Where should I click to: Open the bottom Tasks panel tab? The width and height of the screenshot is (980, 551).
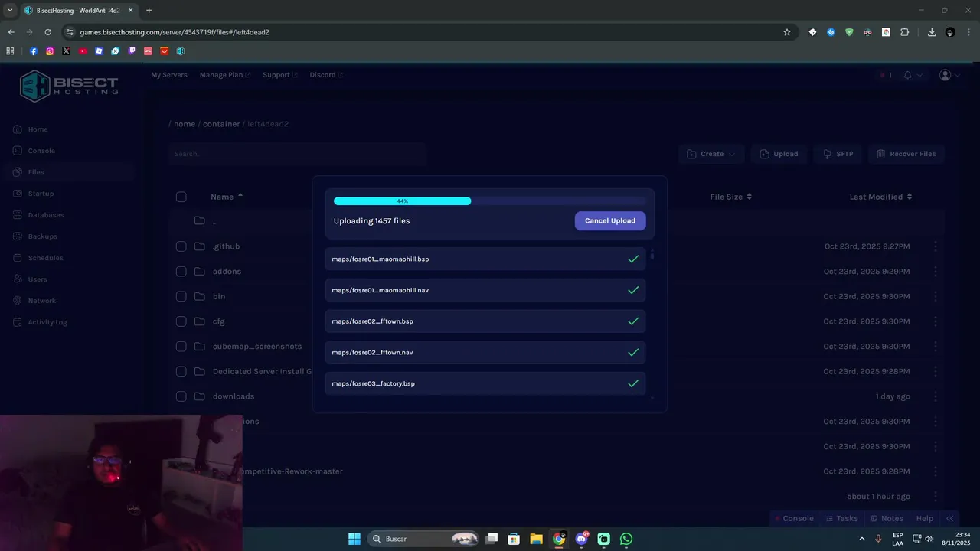point(841,518)
